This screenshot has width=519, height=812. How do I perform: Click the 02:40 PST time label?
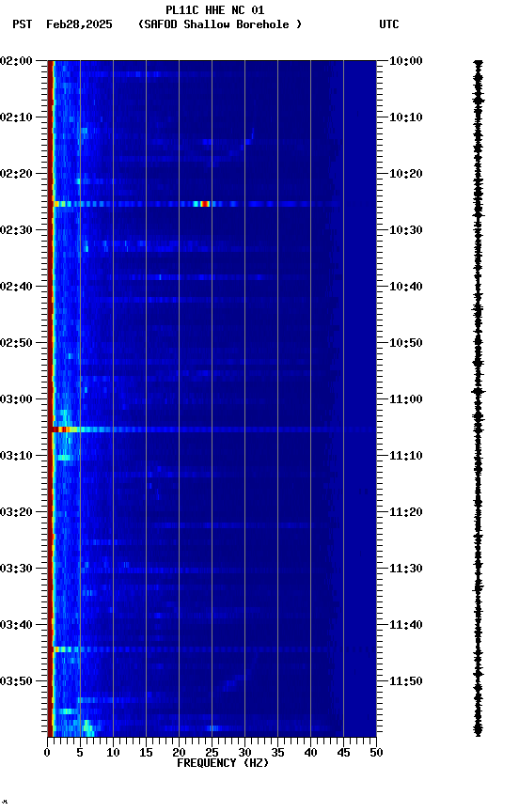point(16,287)
